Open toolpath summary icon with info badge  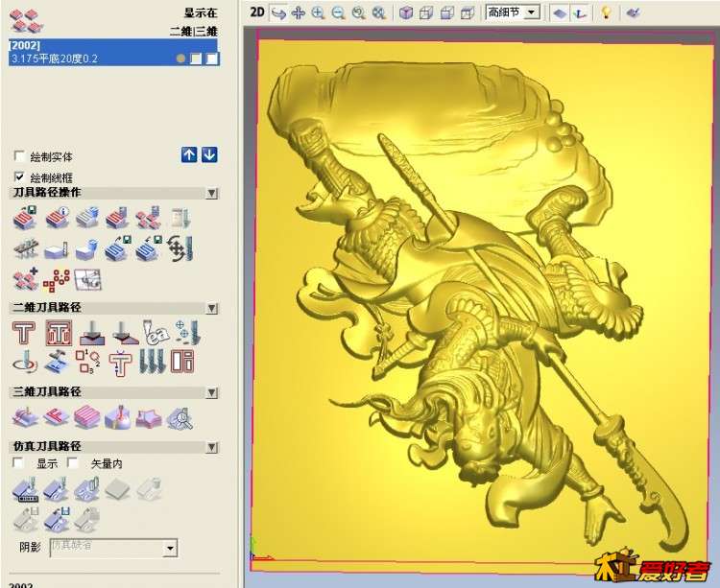[x=57, y=218]
